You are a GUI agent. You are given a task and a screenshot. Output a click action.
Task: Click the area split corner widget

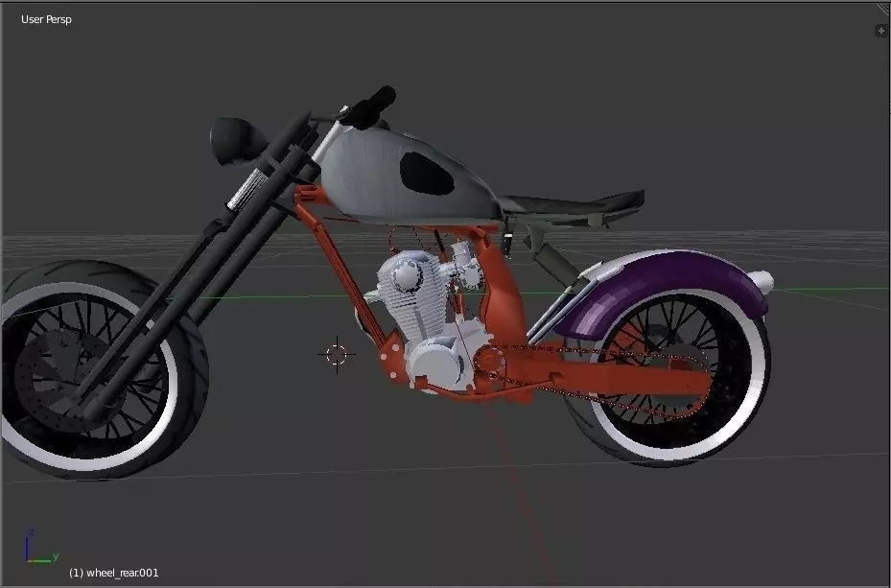[x=882, y=10]
